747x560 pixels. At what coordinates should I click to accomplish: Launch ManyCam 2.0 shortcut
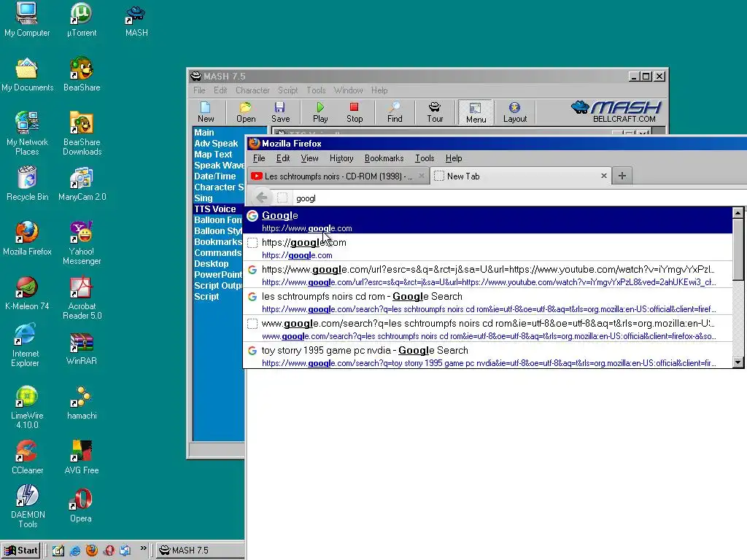(x=82, y=183)
